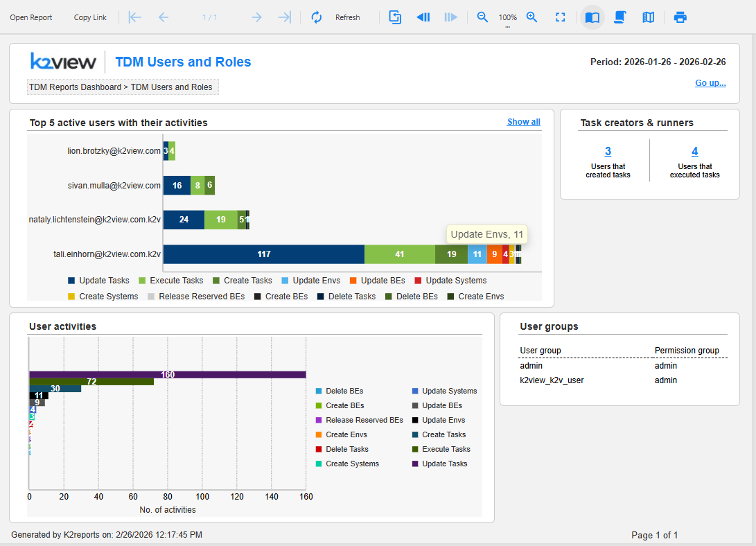Click the Show all link

pyautogui.click(x=523, y=122)
